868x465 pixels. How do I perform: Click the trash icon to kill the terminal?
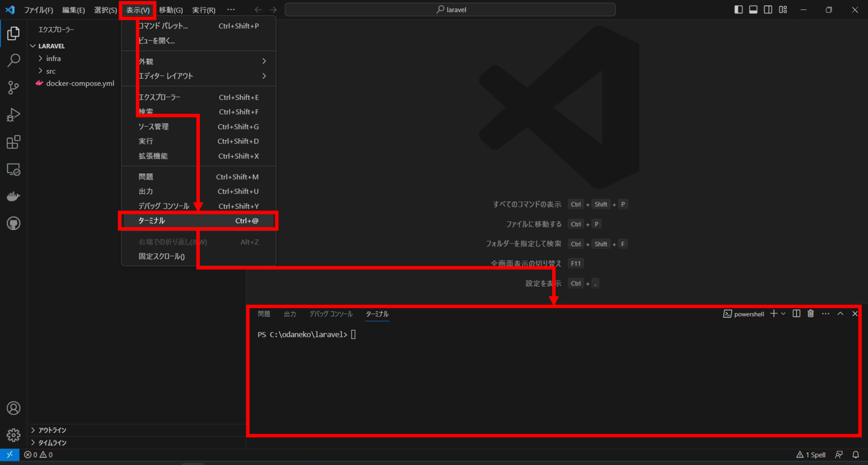(810, 313)
